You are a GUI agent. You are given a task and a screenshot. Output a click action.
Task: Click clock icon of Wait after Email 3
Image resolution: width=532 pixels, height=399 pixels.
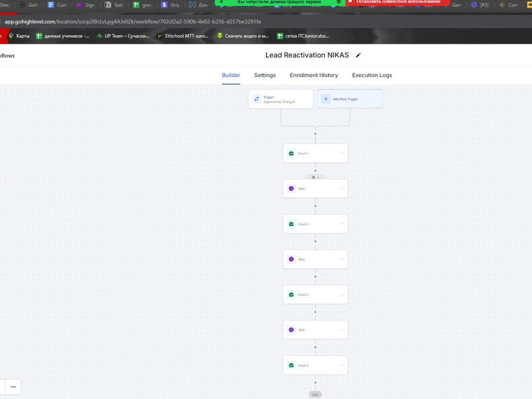291,330
